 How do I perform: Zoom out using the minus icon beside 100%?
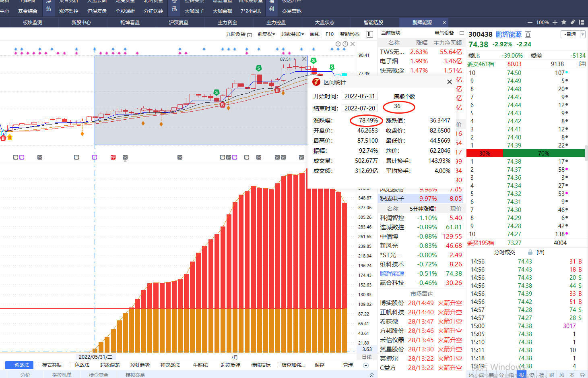pos(530,23)
